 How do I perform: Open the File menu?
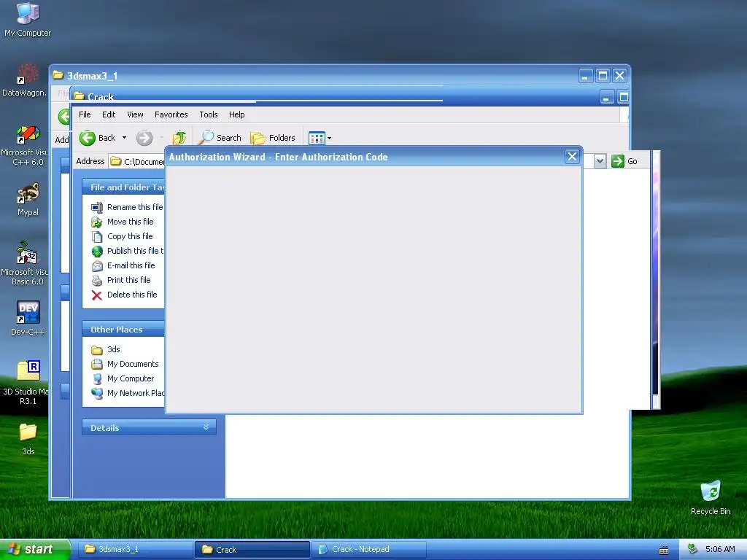coord(85,114)
